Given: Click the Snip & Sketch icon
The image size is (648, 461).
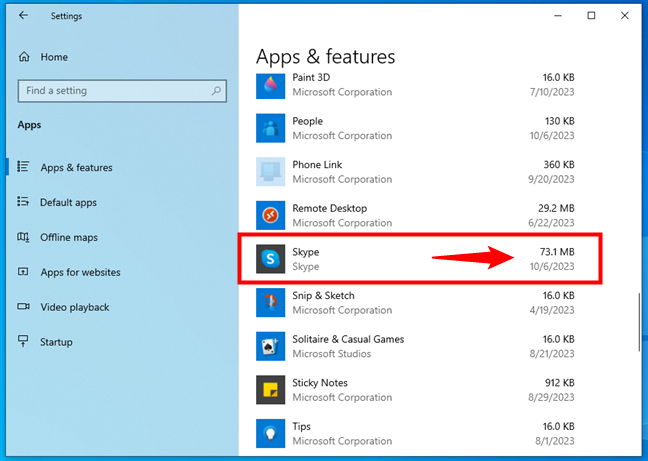Looking at the screenshot, I should (x=271, y=302).
